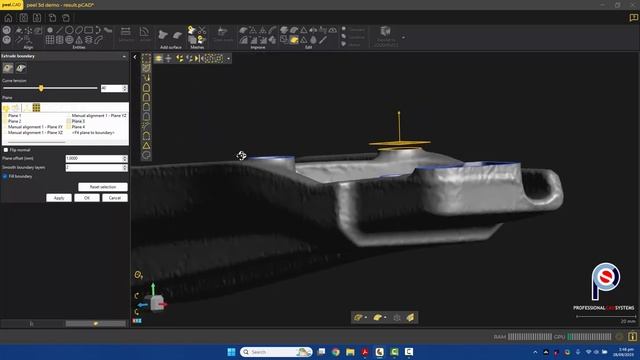Collapse the Extrude boundary panel with dash
640x360 pixels.
click(124, 56)
